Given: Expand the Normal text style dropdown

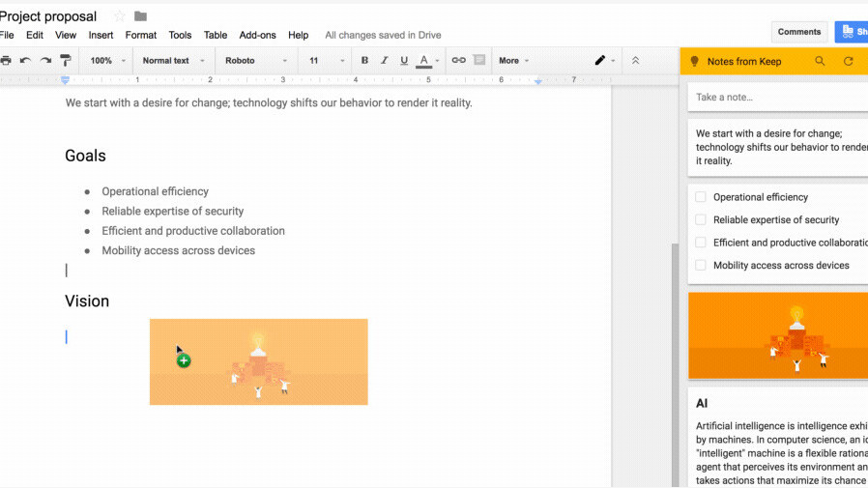Looking at the screenshot, I should (174, 60).
